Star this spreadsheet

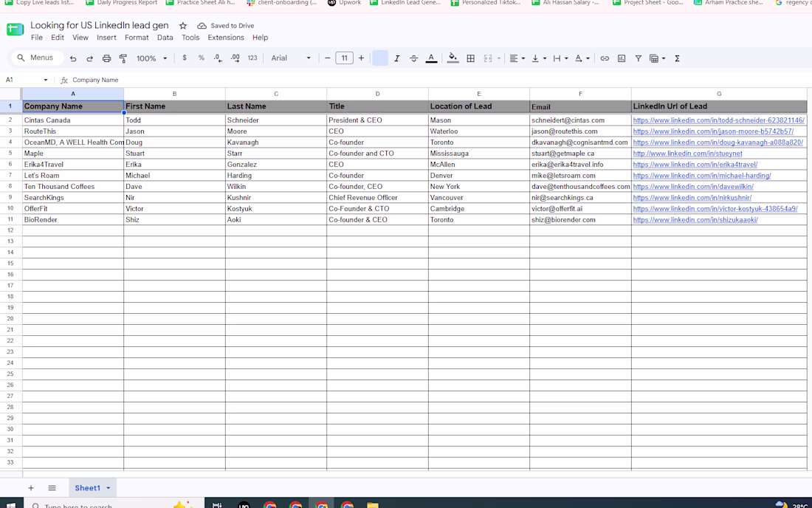click(183, 25)
